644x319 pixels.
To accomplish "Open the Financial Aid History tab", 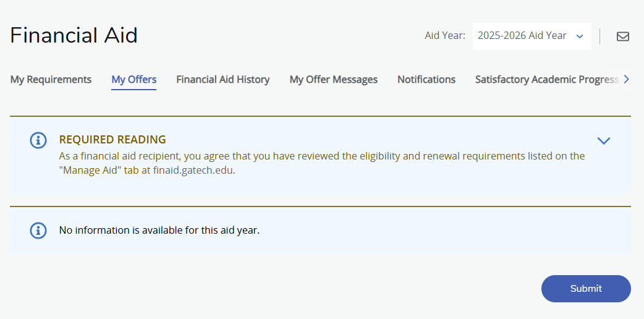I will (223, 79).
